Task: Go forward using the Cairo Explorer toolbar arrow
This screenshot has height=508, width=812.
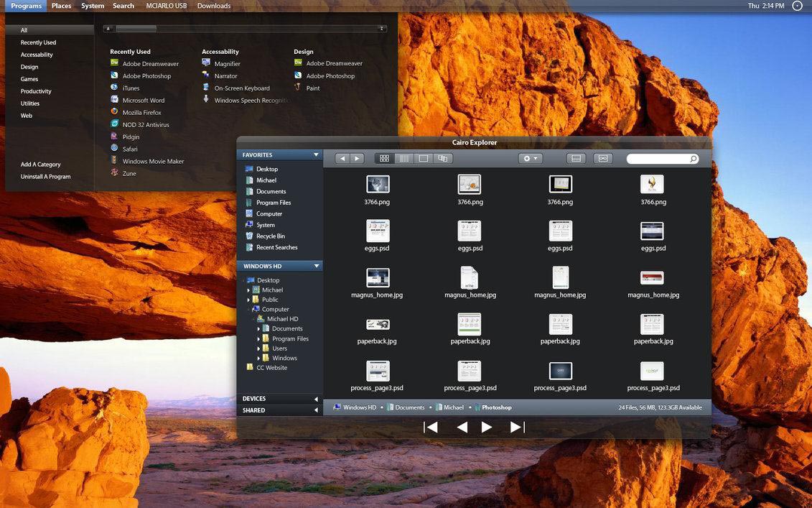Action: 357,159
